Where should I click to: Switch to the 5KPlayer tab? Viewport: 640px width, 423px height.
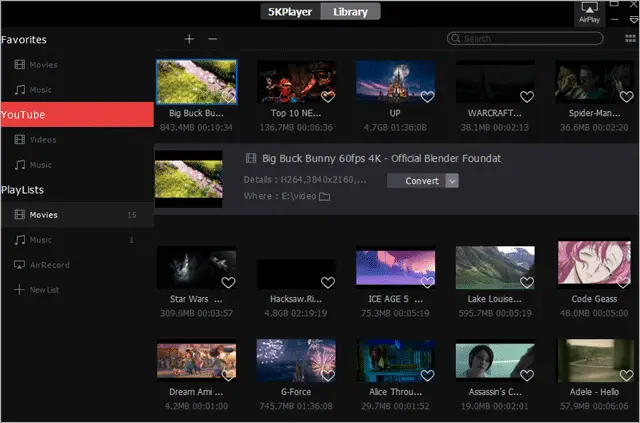click(x=290, y=12)
